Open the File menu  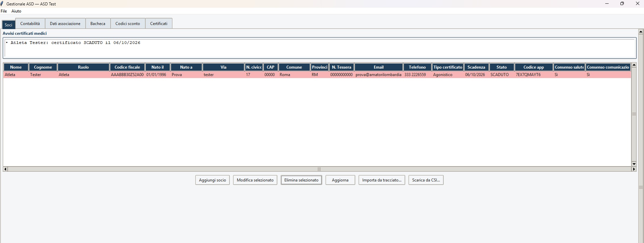click(4, 11)
